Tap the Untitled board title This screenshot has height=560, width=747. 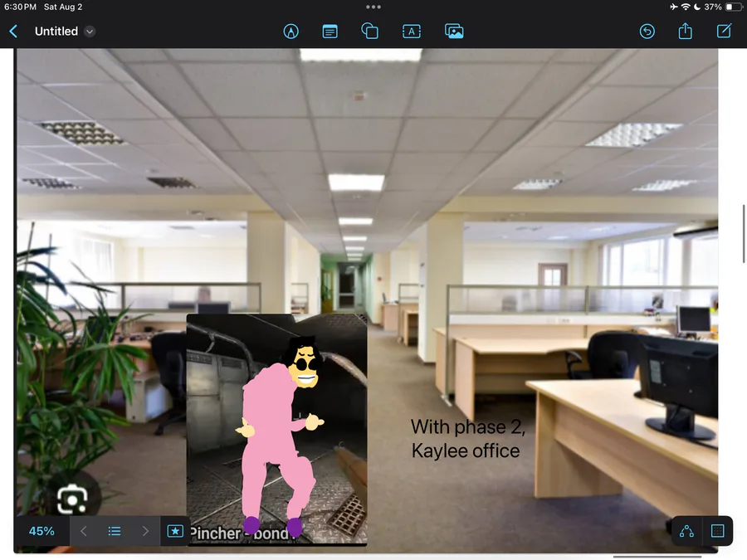coord(56,32)
